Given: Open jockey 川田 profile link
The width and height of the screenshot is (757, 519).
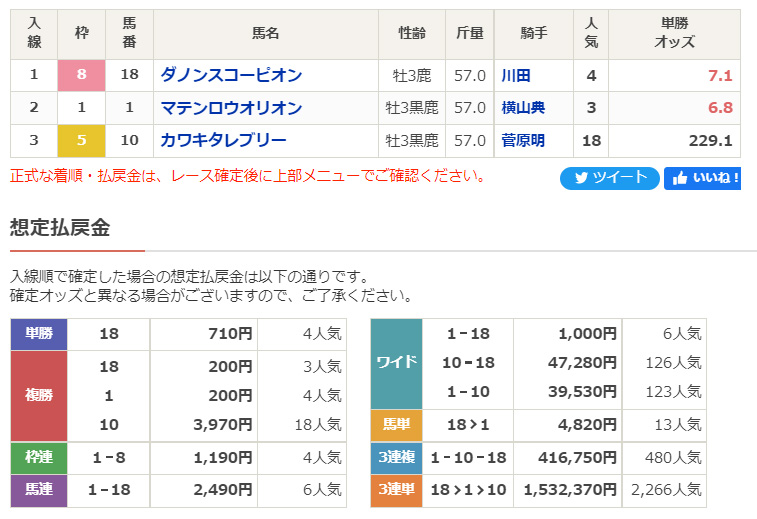Looking at the screenshot, I should tap(516, 75).
